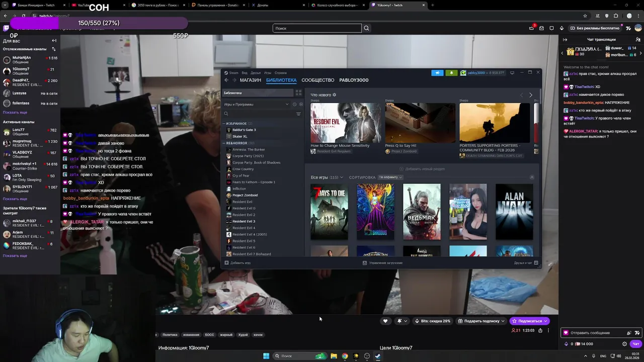
Task: Open 7 Days to Die game cover
Action: point(329,212)
